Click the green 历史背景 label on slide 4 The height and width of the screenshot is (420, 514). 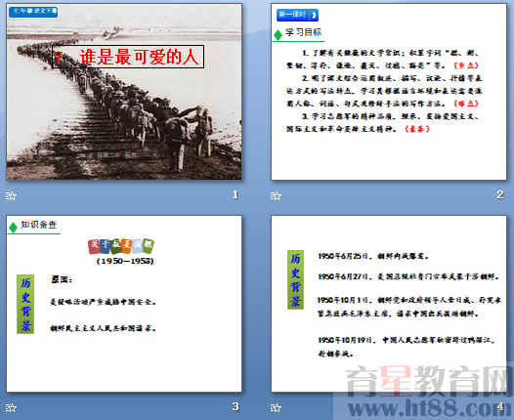point(295,279)
